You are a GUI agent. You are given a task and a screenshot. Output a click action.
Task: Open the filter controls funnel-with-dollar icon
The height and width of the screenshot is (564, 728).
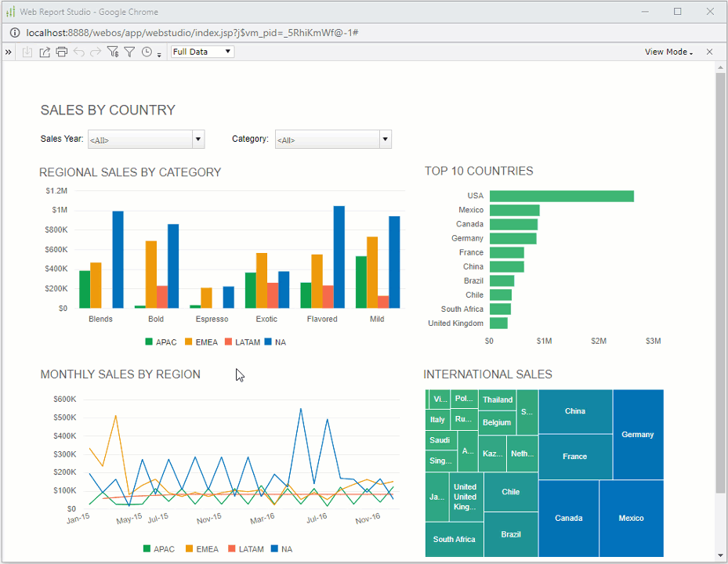113,52
